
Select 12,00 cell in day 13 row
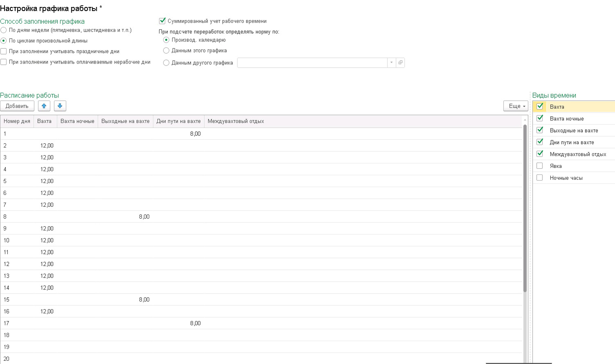(x=45, y=276)
